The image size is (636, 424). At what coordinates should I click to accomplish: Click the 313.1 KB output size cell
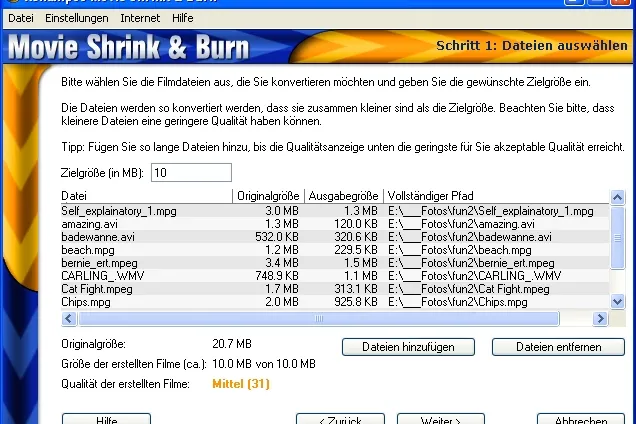pos(356,289)
